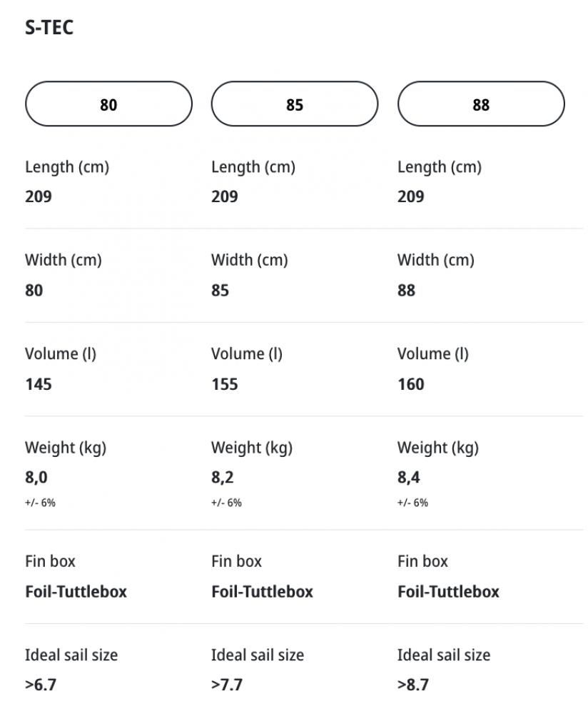The width and height of the screenshot is (588, 714).
Task: Select the 85 size pill button
Action: (x=294, y=104)
